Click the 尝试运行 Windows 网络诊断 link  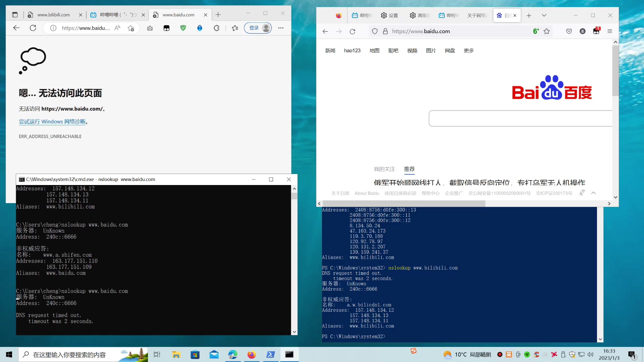52,122
